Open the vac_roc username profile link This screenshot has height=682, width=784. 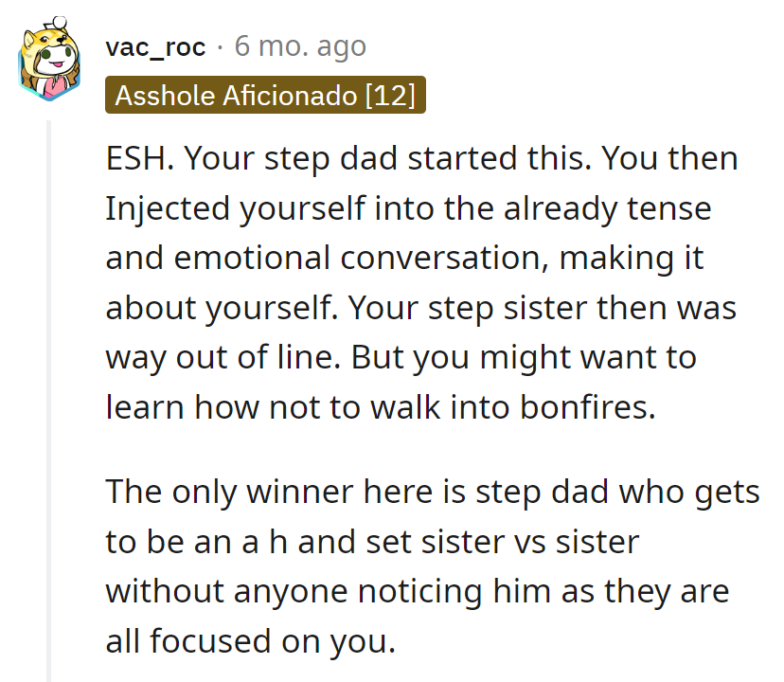pyautogui.click(x=155, y=46)
